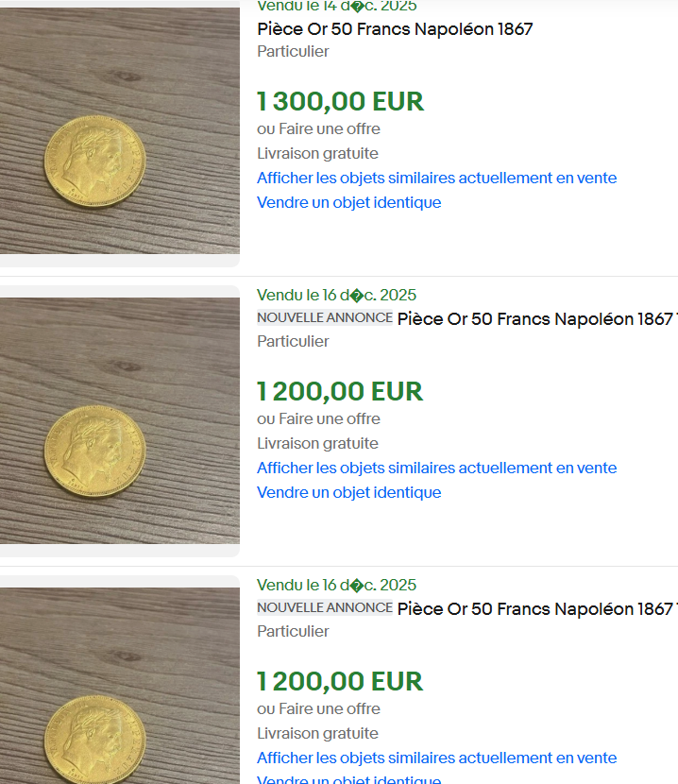Click 'Afficher les objets similaires' in the third listing

pos(436,758)
